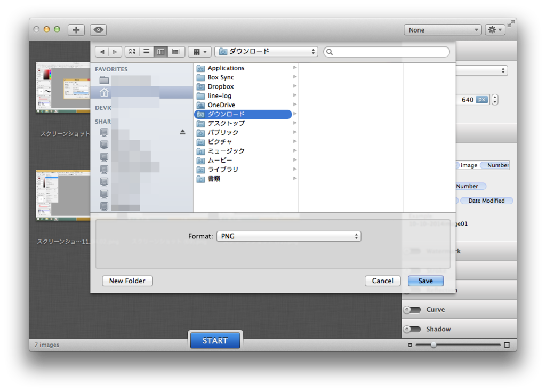Toggle the Shadow switch
546x392 pixels.
coord(412,329)
